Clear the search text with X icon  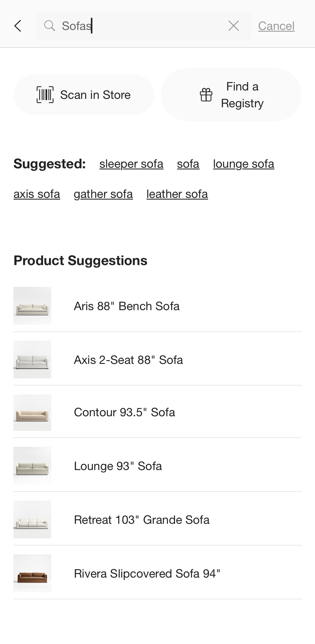tap(234, 26)
